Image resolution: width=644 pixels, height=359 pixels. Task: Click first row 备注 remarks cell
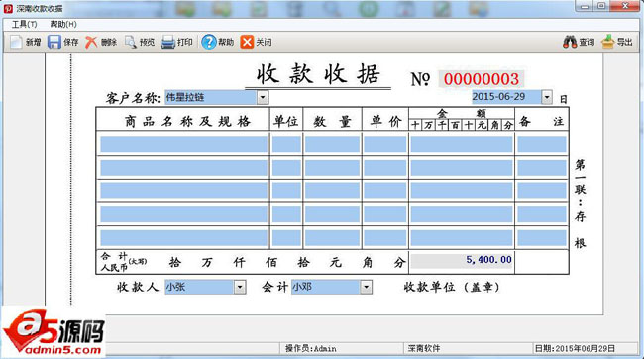point(541,145)
